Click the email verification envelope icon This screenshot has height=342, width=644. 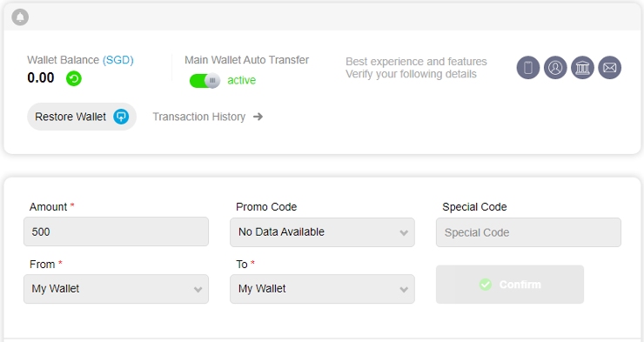(609, 67)
